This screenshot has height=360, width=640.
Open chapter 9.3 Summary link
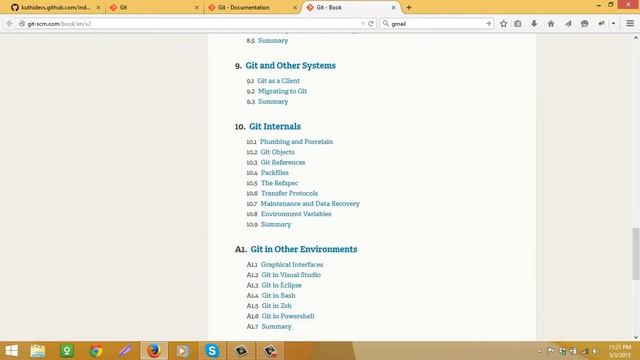273,101
